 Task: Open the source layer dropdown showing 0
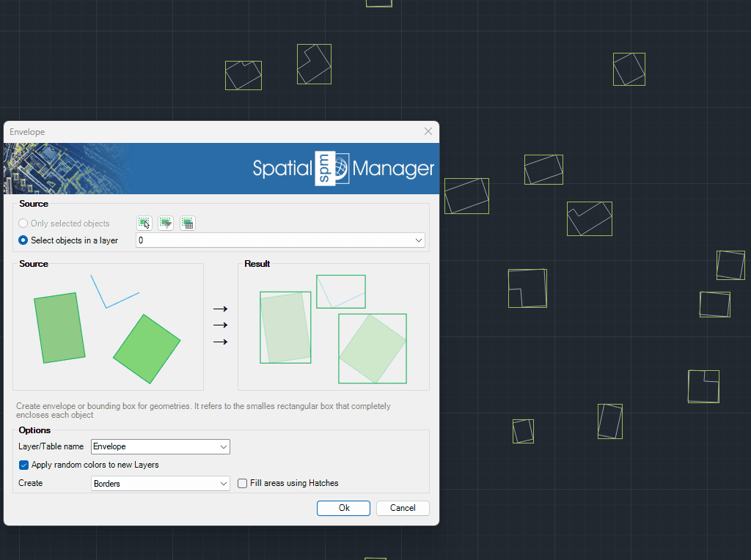click(280, 240)
